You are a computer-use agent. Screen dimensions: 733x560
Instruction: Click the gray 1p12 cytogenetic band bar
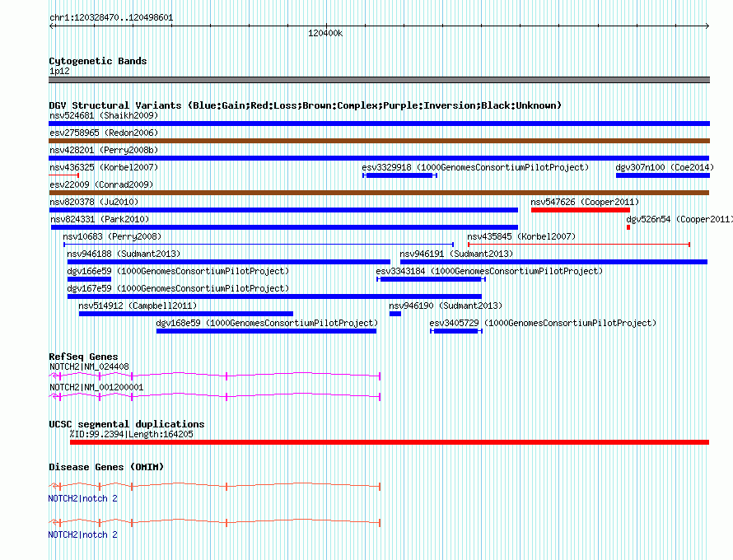click(x=379, y=80)
